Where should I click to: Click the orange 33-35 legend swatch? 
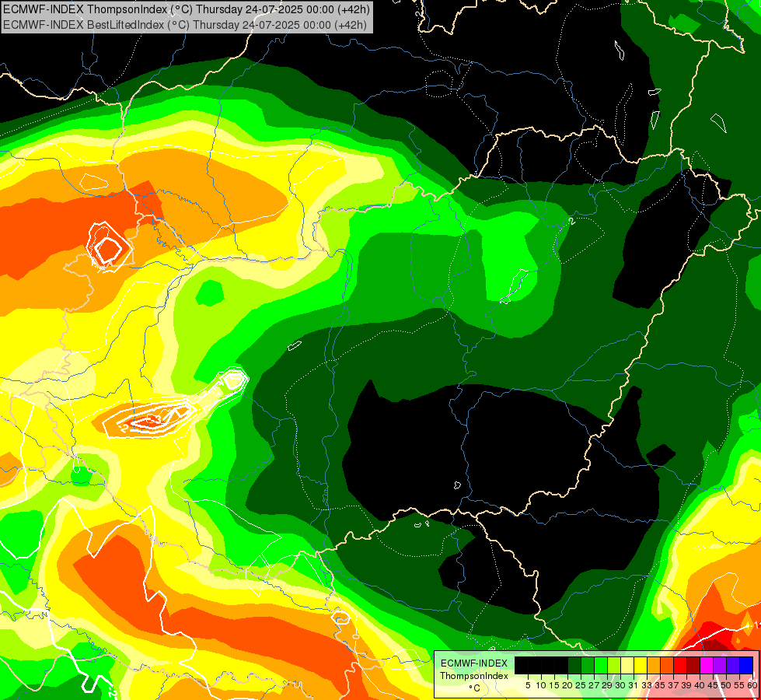coord(654,665)
